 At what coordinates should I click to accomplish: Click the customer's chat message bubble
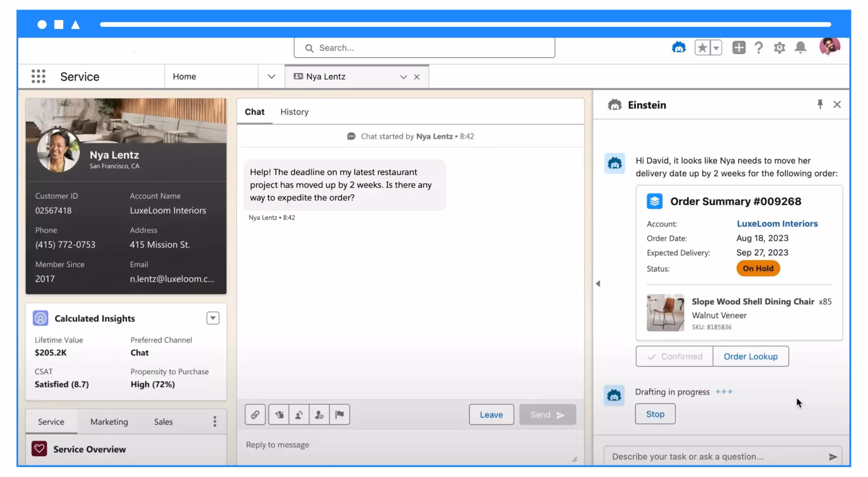pos(345,185)
